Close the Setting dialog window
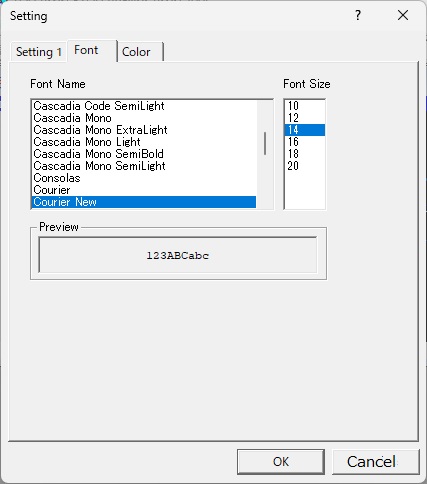The image size is (427, 484). click(x=403, y=15)
